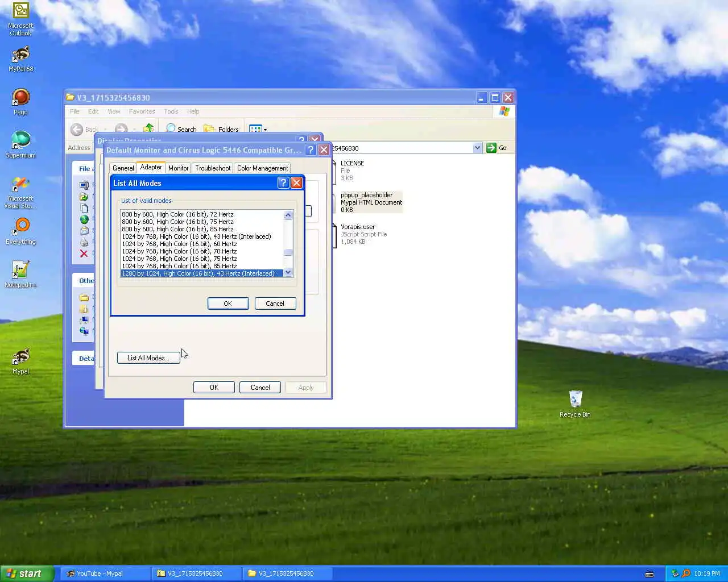
Task: Open MyPal 68 desktop shortcut
Action: [x=20, y=59]
